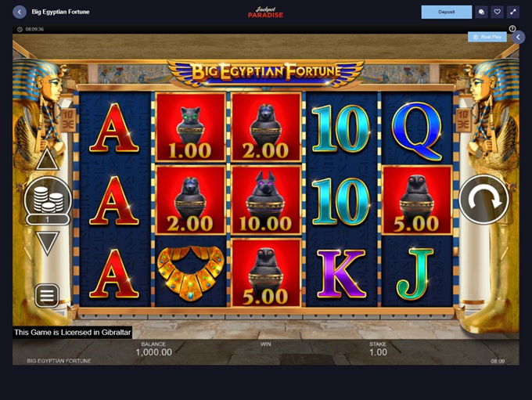Click the Jackpot Paradise logo
532x400 pixels.
coord(266,13)
